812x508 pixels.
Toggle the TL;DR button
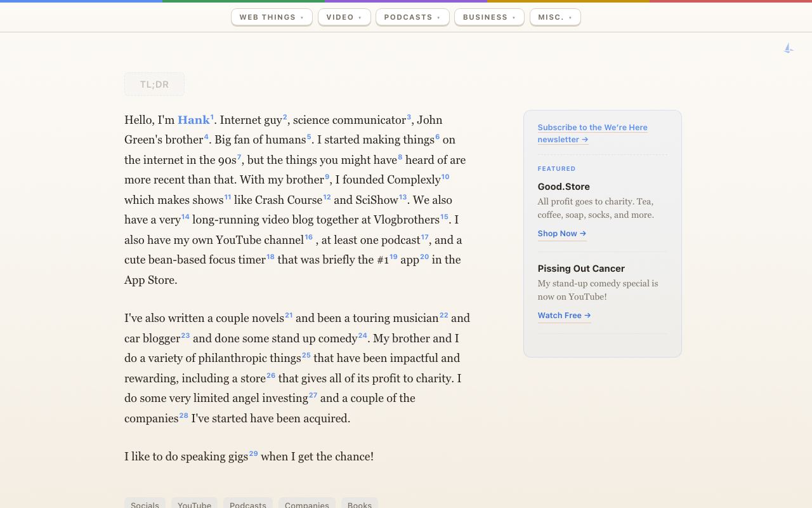click(154, 84)
